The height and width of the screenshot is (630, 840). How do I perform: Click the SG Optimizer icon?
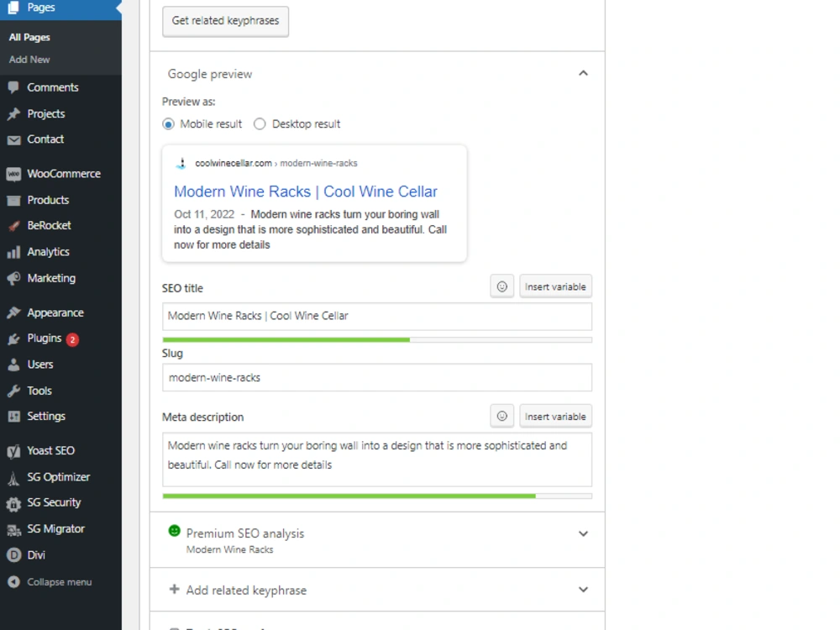click(13, 477)
